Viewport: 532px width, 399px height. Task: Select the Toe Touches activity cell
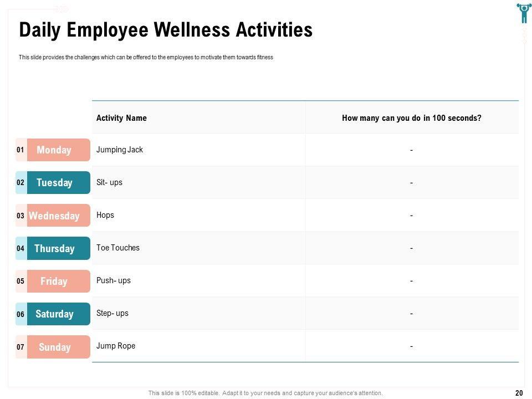pos(118,248)
